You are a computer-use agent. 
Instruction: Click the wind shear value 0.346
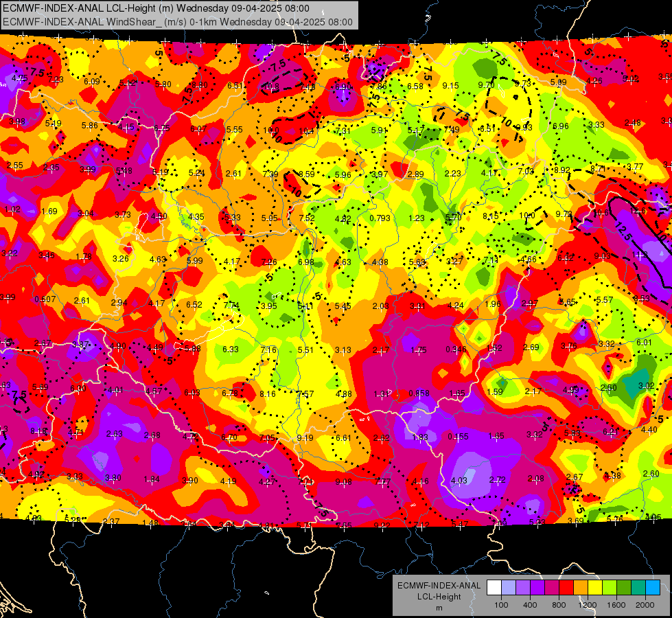click(x=456, y=350)
